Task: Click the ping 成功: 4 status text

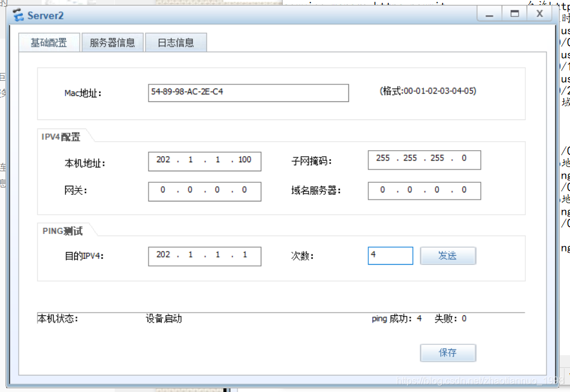Action: (x=397, y=318)
